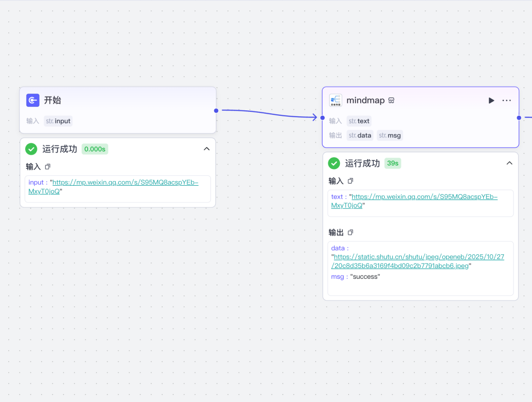Open the mindmap node's more options menu
The image size is (532, 402).
[506, 100]
